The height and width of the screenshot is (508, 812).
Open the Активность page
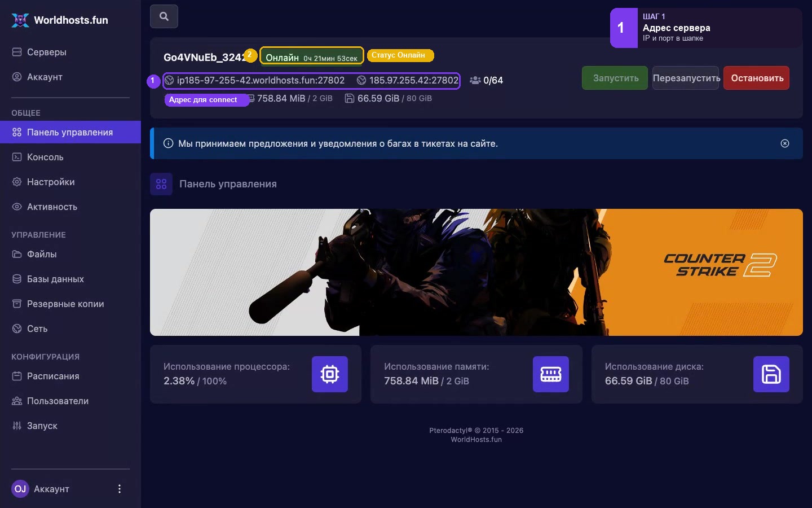point(70,207)
